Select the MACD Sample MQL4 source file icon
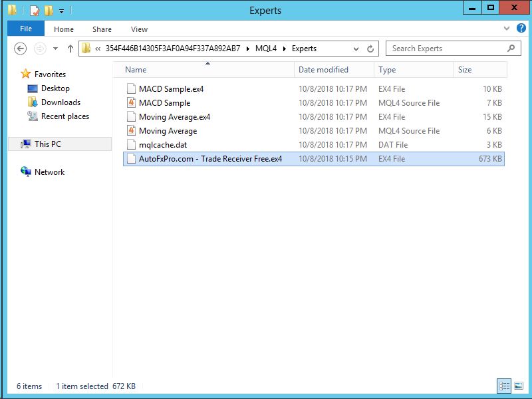Screen dimensions: 532x399 [x=131, y=103]
